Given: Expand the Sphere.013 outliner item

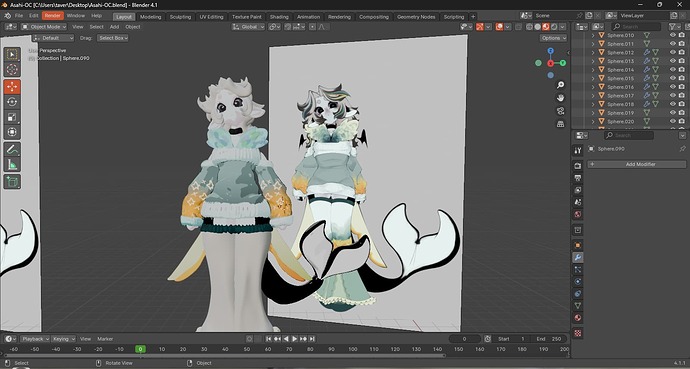Looking at the screenshot, I should pyautogui.click(x=593, y=61).
